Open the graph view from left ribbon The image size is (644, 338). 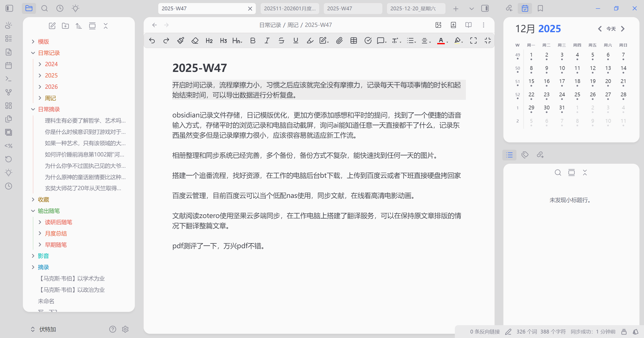[9, 92]
